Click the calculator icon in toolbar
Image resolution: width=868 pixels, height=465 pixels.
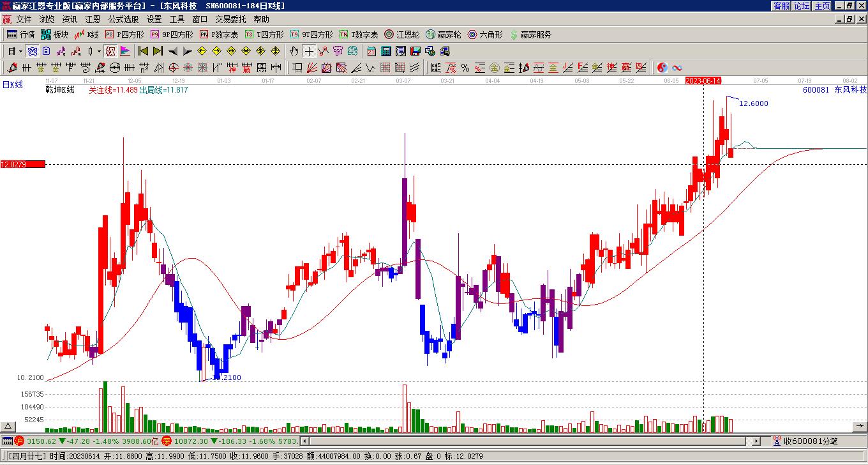pyautogui.click(x=385, y=51)
